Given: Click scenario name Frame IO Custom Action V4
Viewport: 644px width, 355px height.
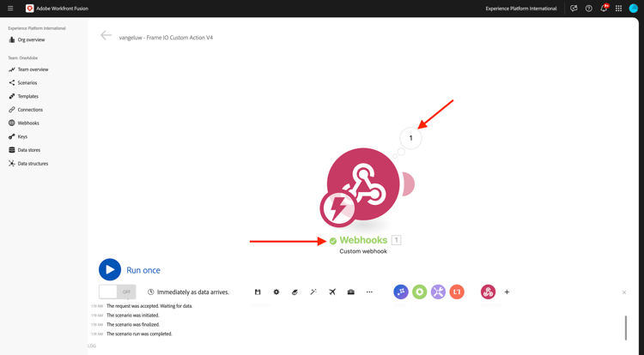Looking at the screenshot, I should pyautogui.click(x=166, y=38).
